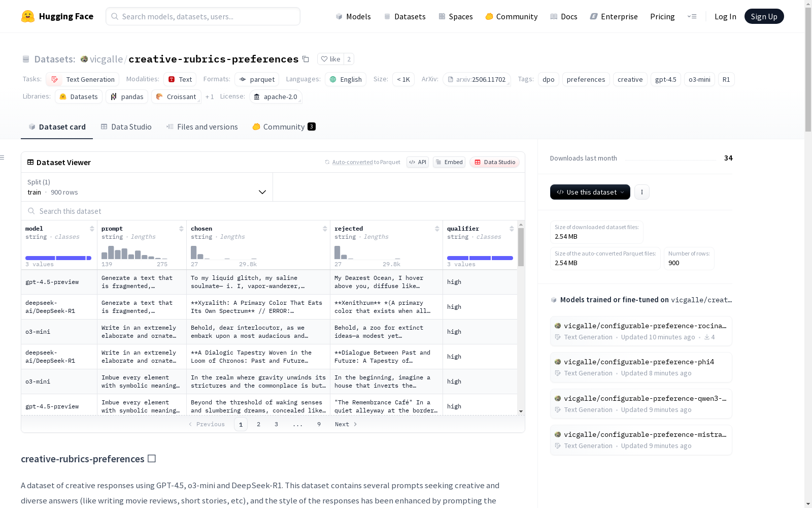Screen dimensions: 812x508
Task: Click the Hugging Face logo
Action: pos(57,16)
